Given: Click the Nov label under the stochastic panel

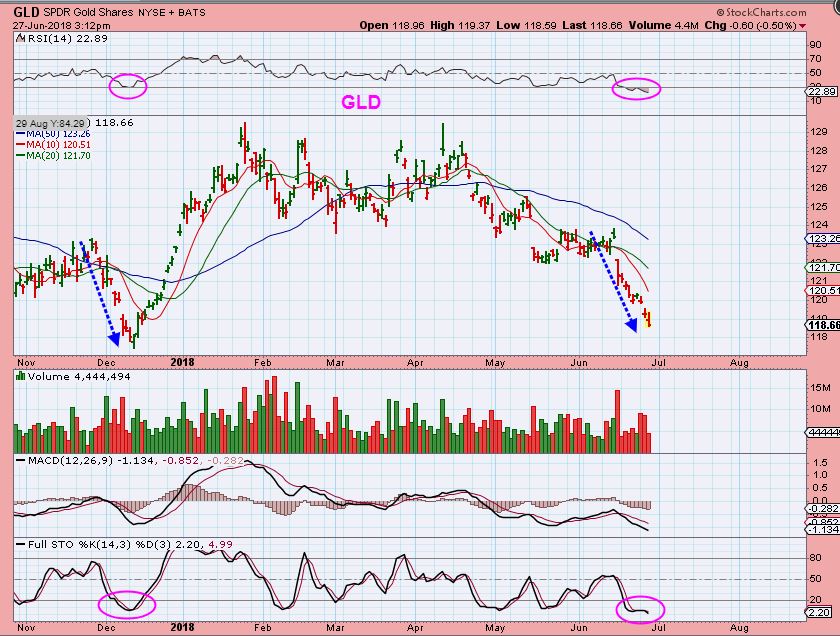Looking at the screenshot, I should coord(26,627).
